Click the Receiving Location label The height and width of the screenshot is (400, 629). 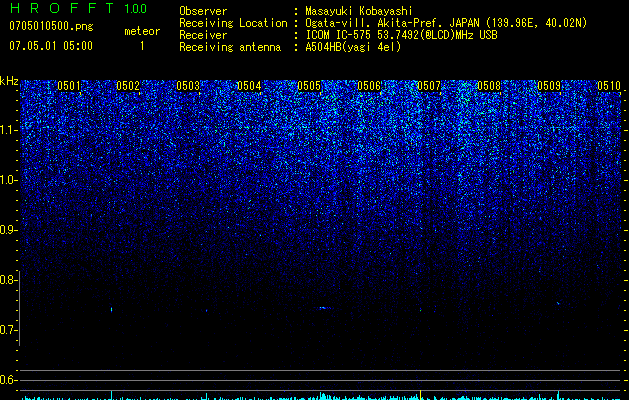point(233,23)
